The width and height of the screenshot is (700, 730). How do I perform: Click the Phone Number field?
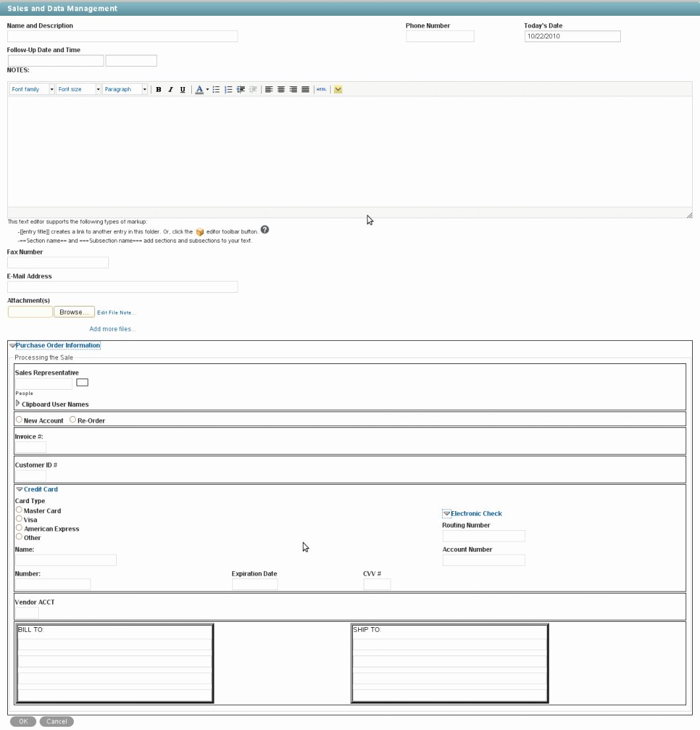click(440, 36)
